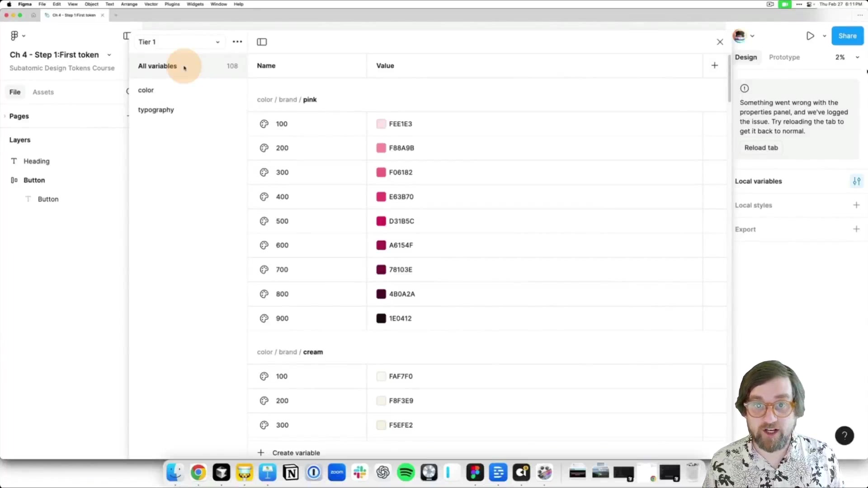Select the Heading layer
The height and width of the screenshot is (488, 868).
click(37, 161)
